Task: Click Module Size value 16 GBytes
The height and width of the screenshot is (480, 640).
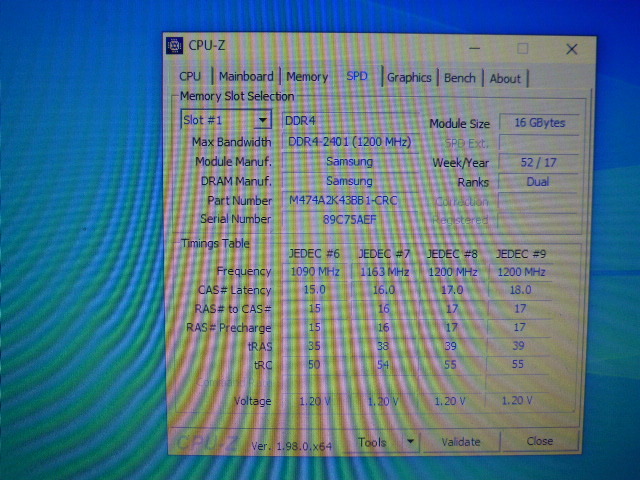Action: (540, 123)
